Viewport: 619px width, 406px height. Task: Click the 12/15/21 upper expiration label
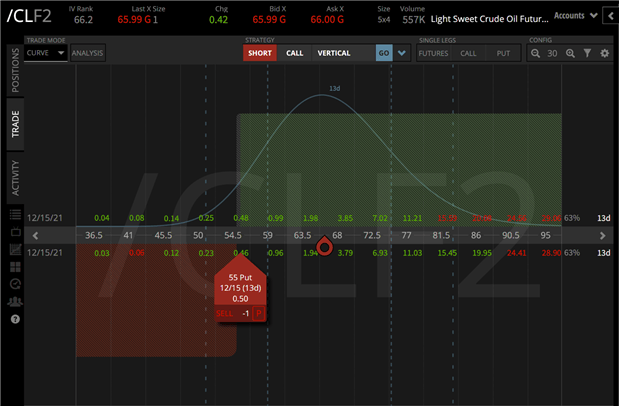(45, 218)
